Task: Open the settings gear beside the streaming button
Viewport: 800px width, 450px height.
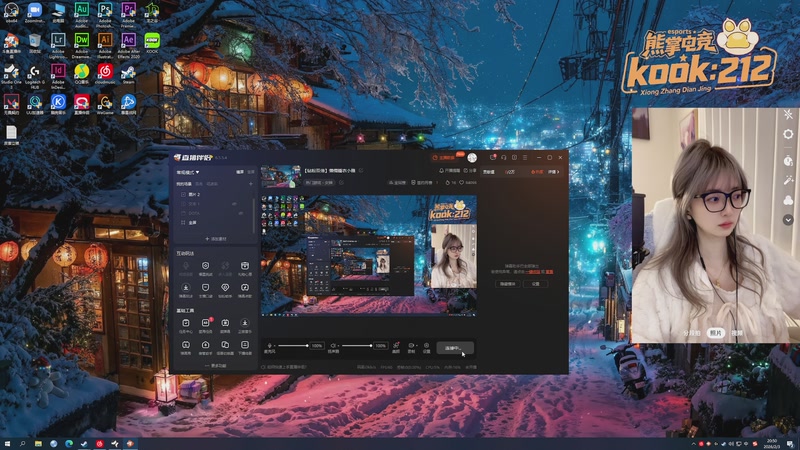Action: coord(427,345)
